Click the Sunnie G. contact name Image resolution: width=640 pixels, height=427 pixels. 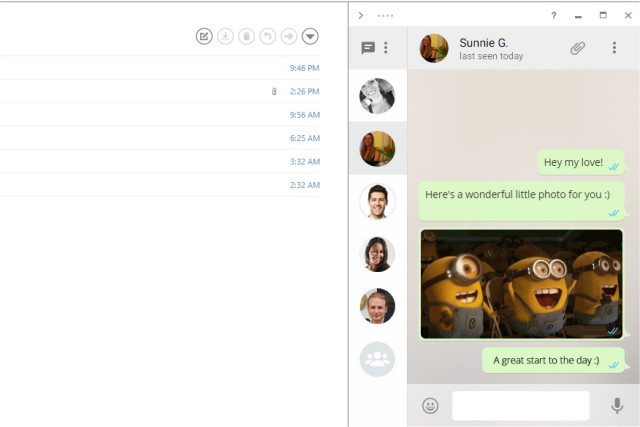[x=484, y=42]
